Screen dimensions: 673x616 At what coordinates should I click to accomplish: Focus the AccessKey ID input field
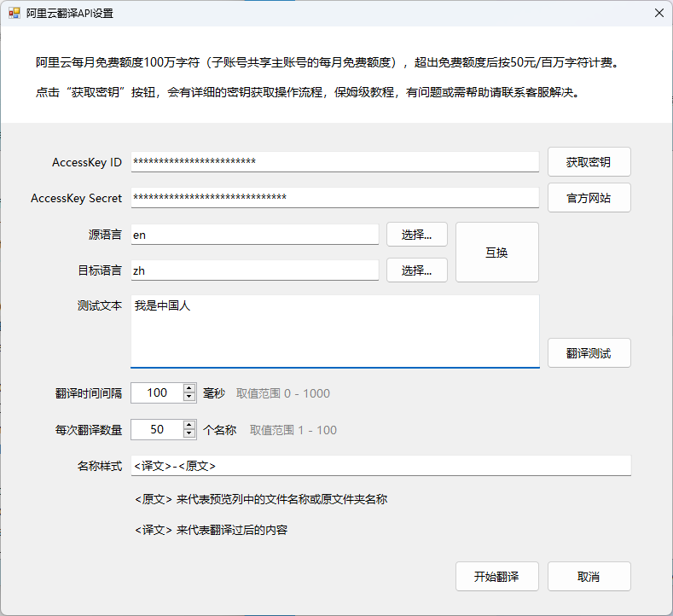point(334,162)
